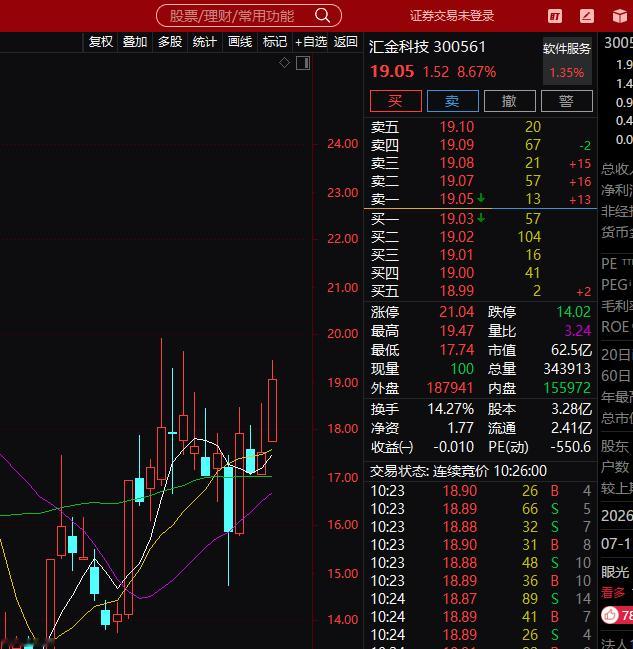Add stock via +自选
Image resolution: width=633 pixels, height=649 pixels.
click(310, 42)
